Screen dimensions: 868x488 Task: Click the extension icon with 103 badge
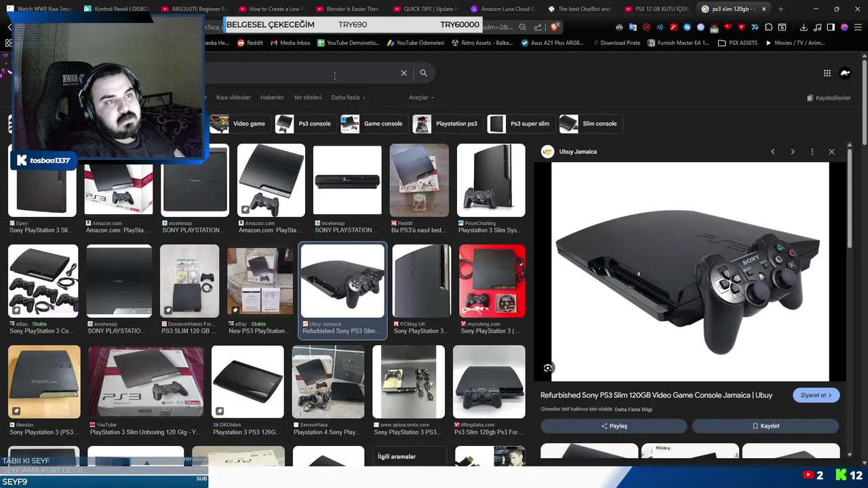[714, 28]
